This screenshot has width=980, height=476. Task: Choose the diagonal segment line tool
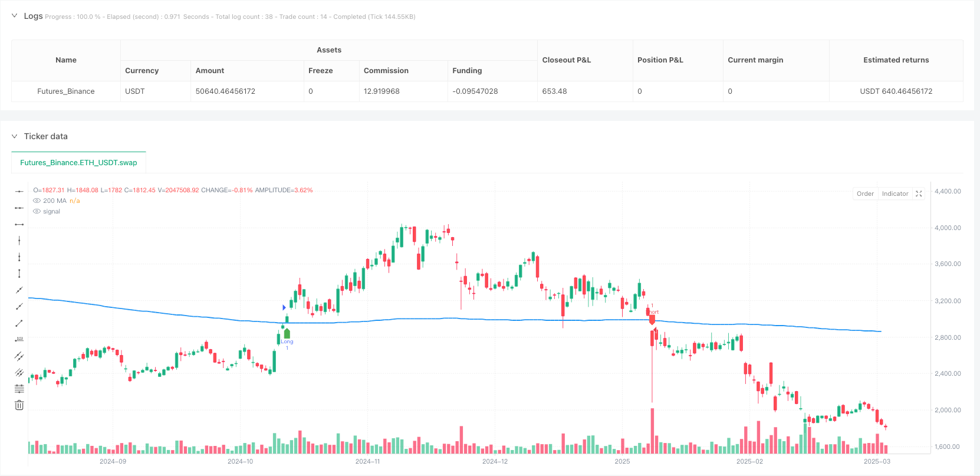click(x=19, y=323)
